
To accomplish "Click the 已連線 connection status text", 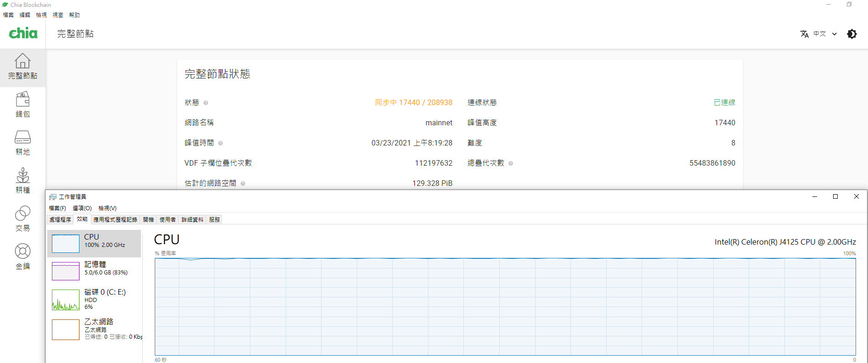I will coord(724,103).
